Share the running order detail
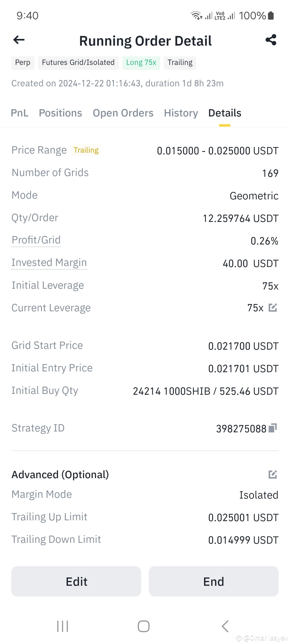This screenshot has width=290, height=644. click(x=271, y=40)
